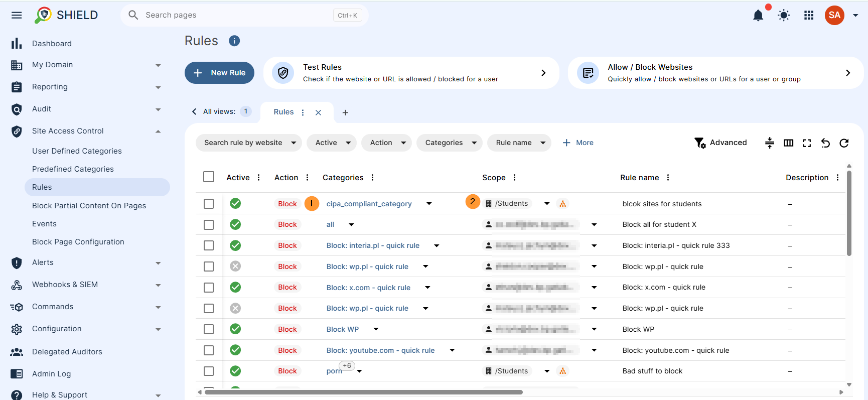This screenshot has width=868, height=400.
Task: Click the New Rule button
Action: (219, 73)
